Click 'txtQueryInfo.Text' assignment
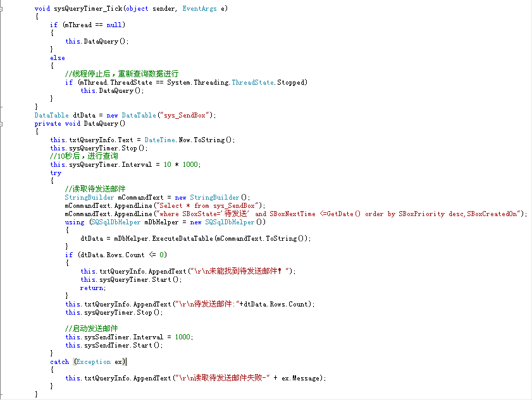Viewport: 532px width, 400px height. pos(101,140)
